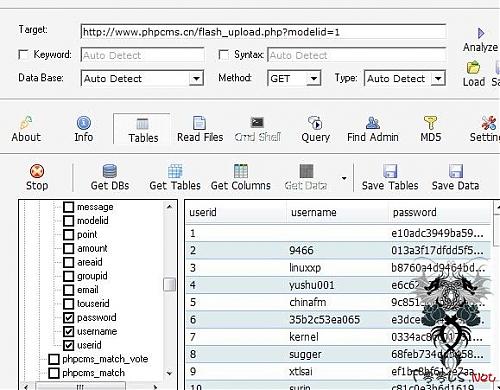Check the message column checkbox
This screenshot has width=500, height=390.
pyautogui.click(x=68, y=207)
